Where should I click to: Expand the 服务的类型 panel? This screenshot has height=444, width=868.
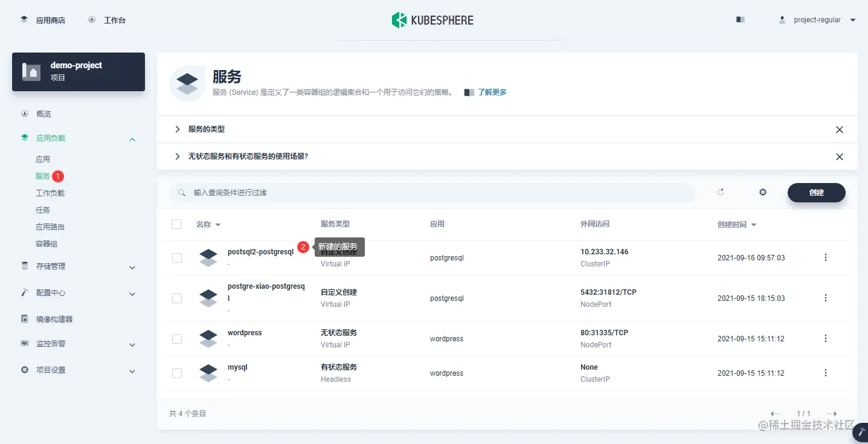(x=178, y=129)
